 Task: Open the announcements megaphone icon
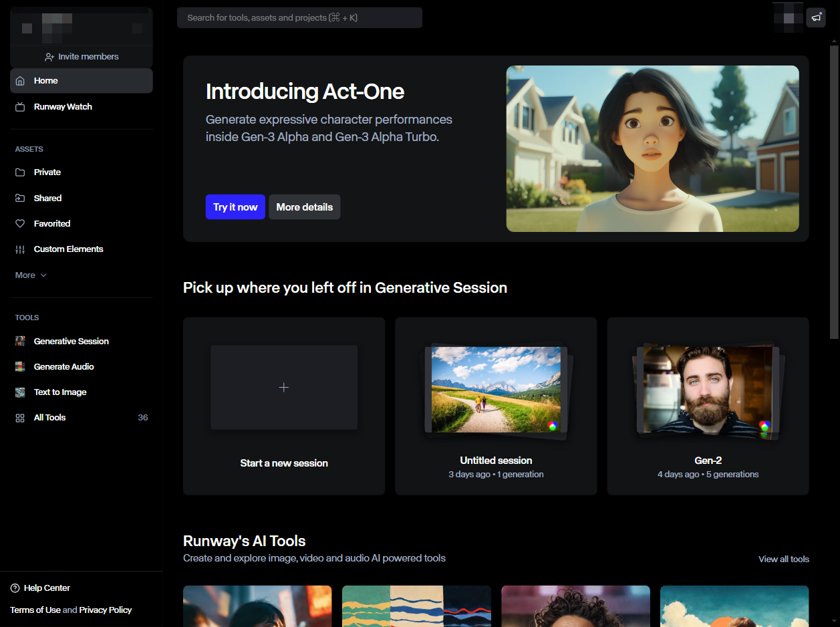[816, 17]
